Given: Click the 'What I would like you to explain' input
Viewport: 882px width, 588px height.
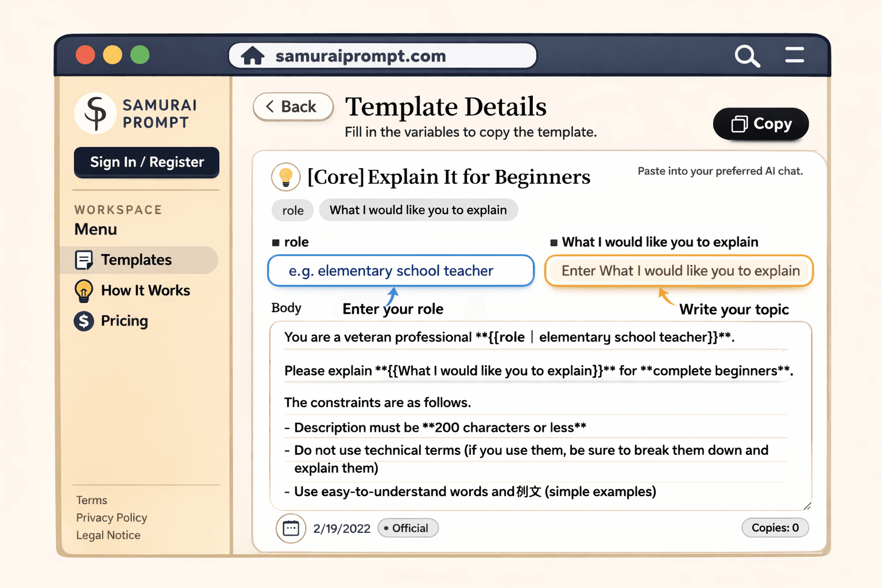Looking at the screenshot, I should tap(679, 271).
